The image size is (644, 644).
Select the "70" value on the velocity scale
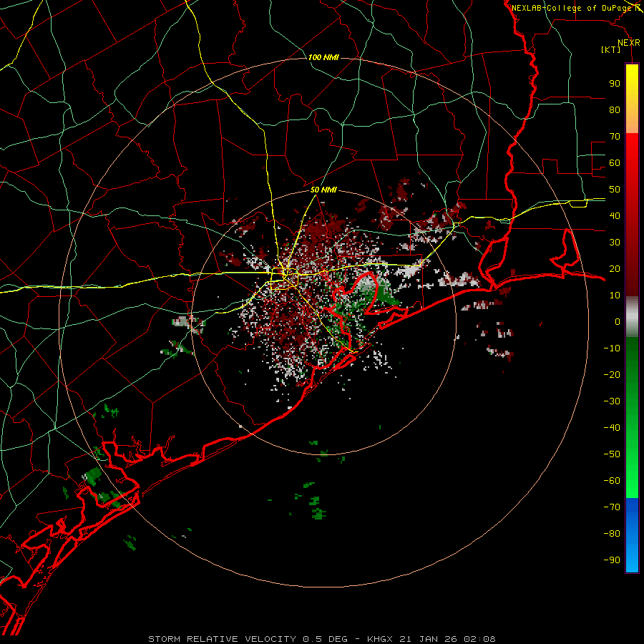[615, 137]
